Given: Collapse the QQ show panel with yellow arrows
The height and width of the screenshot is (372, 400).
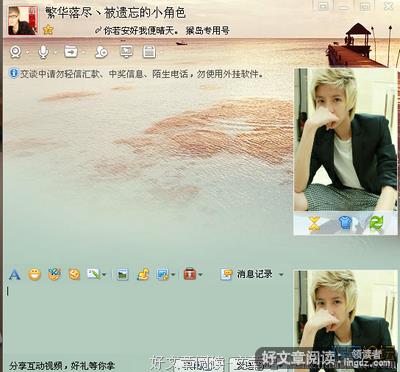Looking at the screenshot, I should coord(314,223).
